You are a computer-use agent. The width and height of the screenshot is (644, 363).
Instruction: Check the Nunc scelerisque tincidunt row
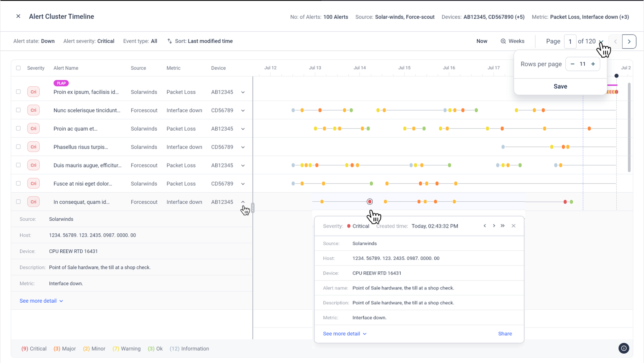(x=18, y=110)
